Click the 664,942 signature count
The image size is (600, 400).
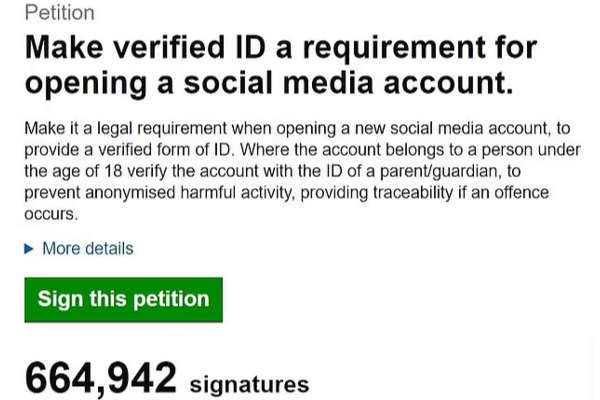coord(101,379)
